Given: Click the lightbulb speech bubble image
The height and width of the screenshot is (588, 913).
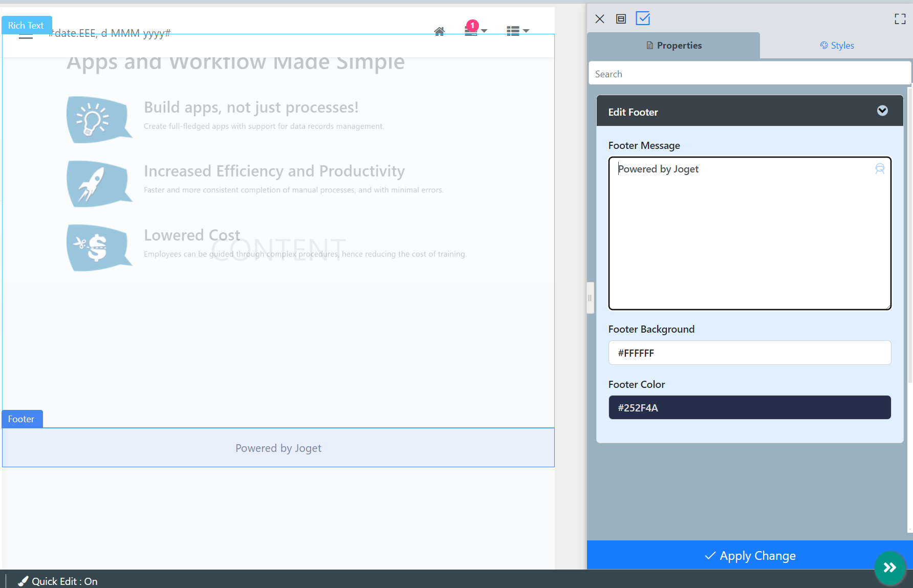Looking at the screenshot, I should coord(99,119).
